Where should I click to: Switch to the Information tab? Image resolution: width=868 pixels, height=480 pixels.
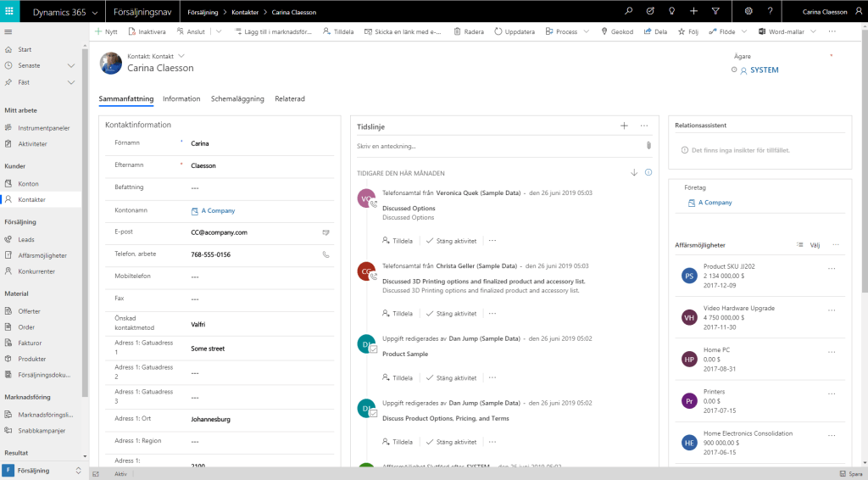point(181,99)
